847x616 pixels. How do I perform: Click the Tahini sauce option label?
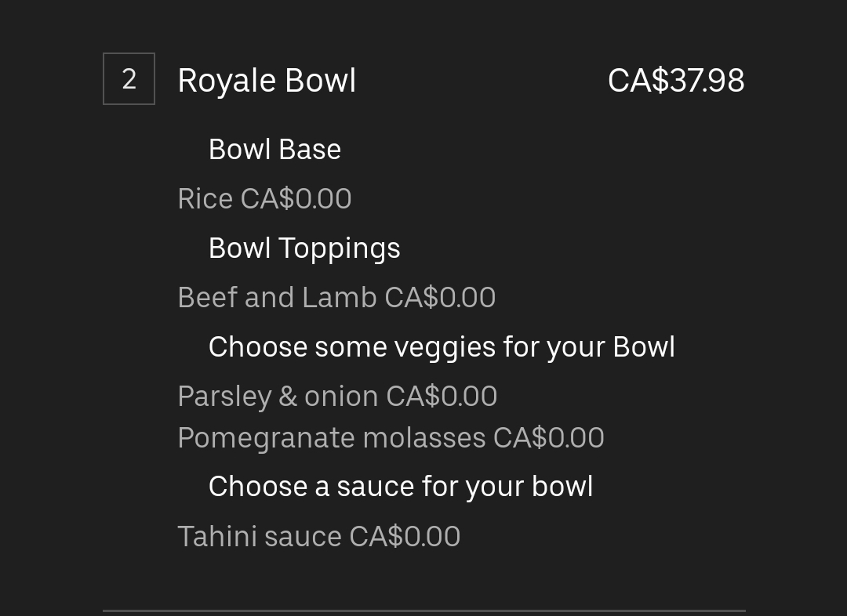click(260, 537)
